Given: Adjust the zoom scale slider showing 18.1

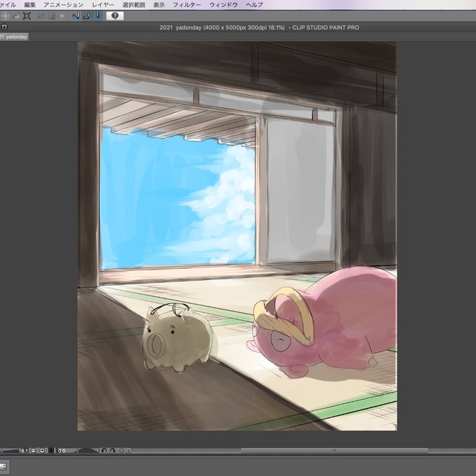Looking at the screenshot, I should [x=15, y=451].
